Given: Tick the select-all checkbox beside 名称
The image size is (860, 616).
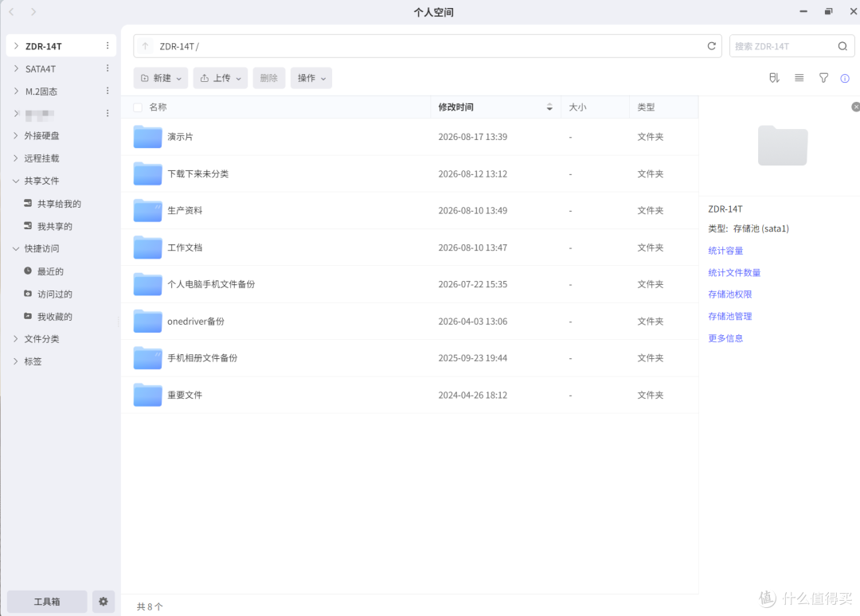Looking at the screenshot, I should point(139,107).
